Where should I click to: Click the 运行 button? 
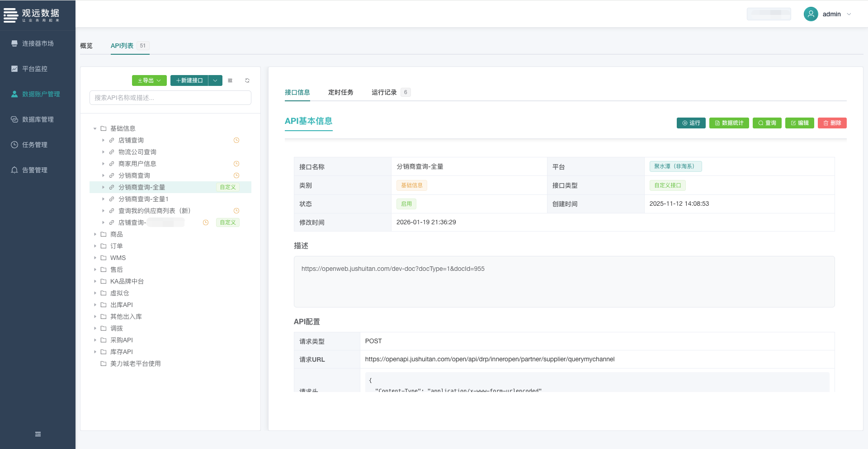(691, 123)
